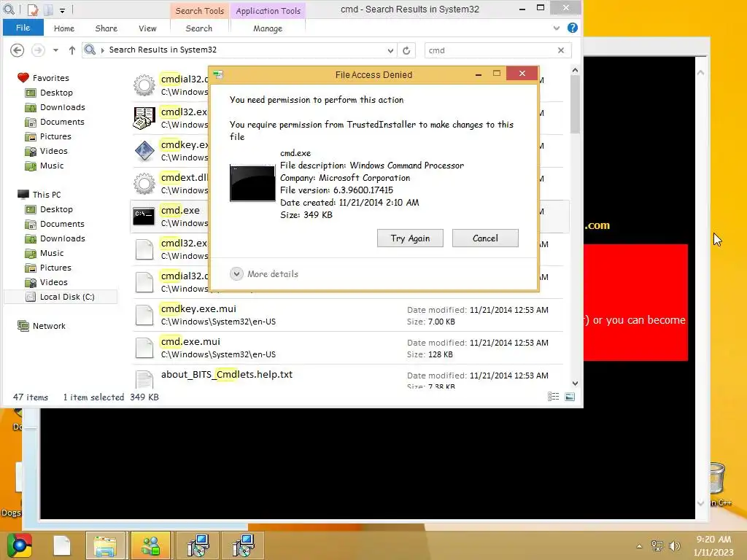Expand the ribbon chevron
Image resolution: width=747 pixels, height=560 pixels.
[557, 28]
